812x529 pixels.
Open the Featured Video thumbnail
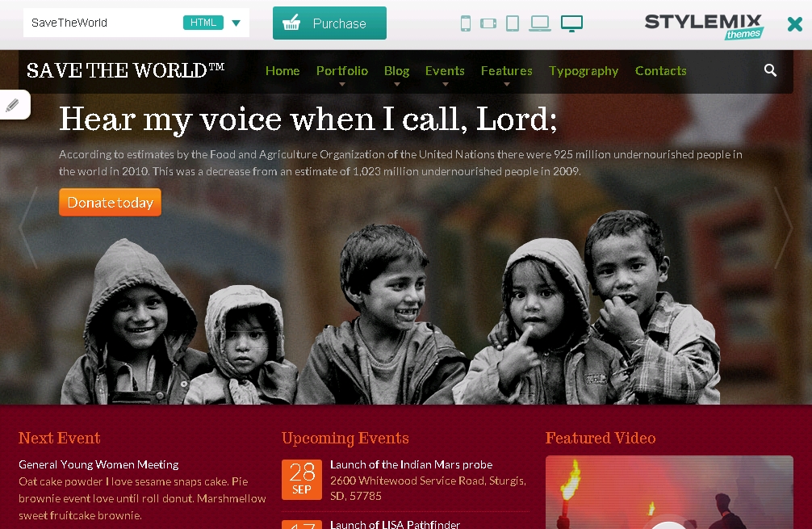pyautogui.click(x=669, y=492)
